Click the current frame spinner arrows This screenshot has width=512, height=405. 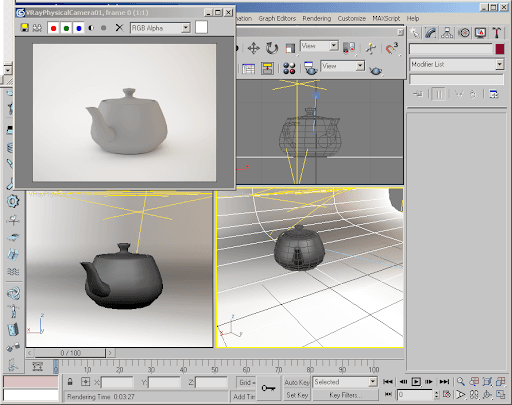tap(437, 395)
